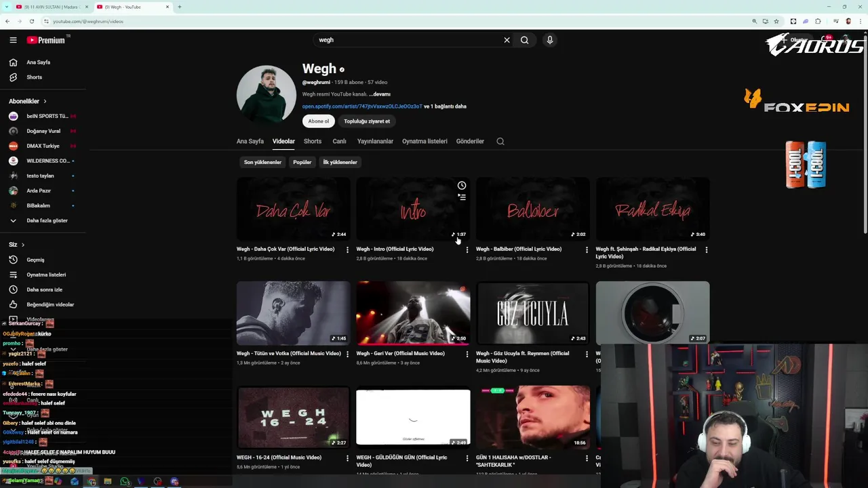
Task: Open a new browser tab
Action: coord(180,7)
